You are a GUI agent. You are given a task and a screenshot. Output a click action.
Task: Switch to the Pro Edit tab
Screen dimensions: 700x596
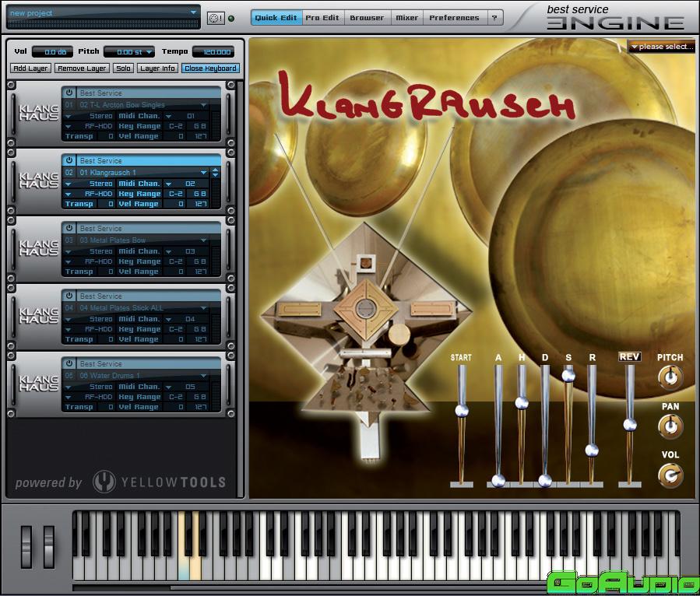point(322,17)
